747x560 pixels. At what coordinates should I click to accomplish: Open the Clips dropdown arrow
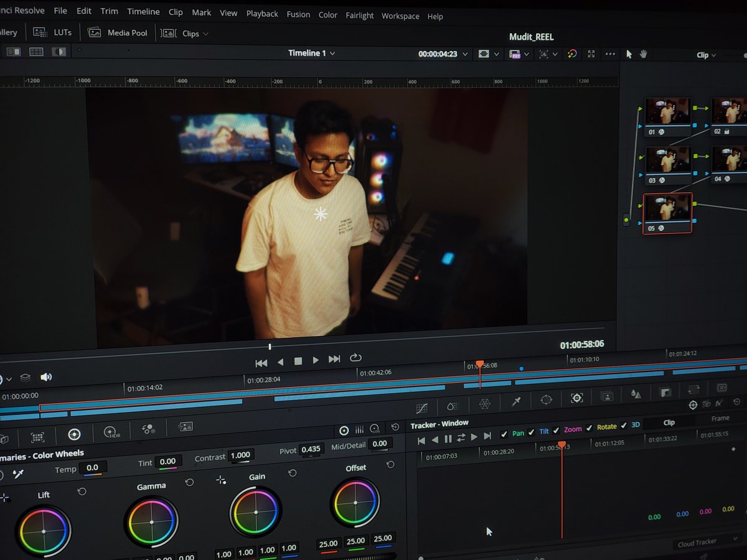206,34
